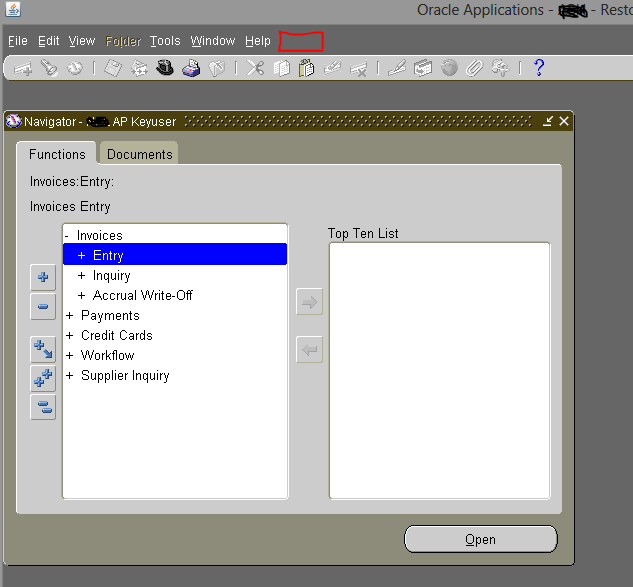633x587 pixels.
Task: Expand the Accrual Write-Off plus sign
Action: [82, 296]
